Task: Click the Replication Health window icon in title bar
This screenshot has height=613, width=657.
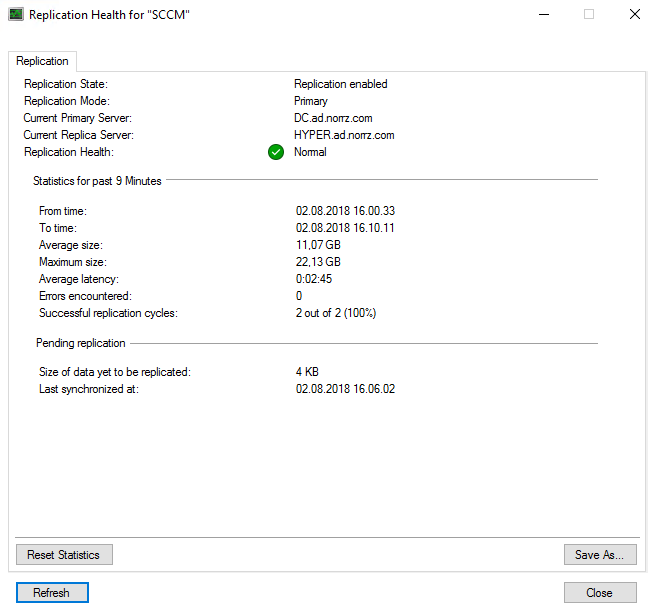Action: 16,15
